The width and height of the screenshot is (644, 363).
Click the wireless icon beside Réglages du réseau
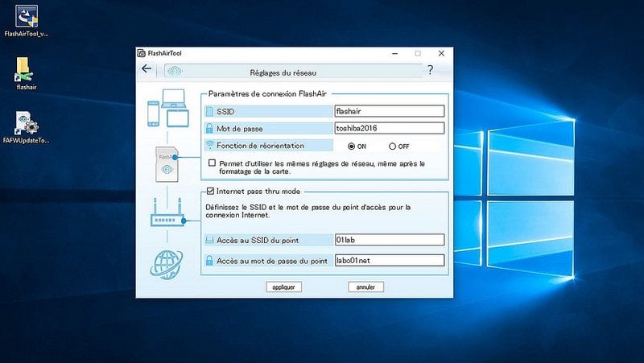(x=175, y=72)
